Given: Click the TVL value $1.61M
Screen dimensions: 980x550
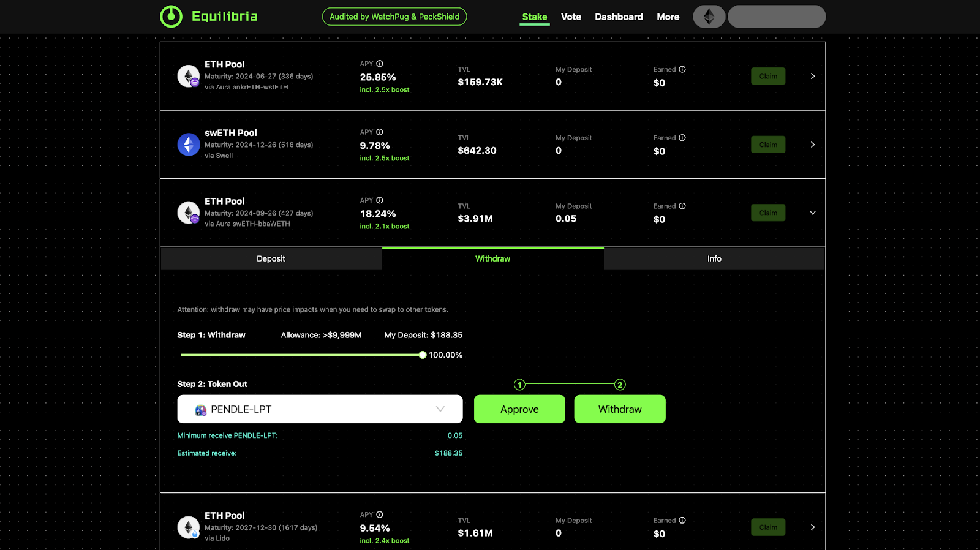Looking at the screenshot, I should [x=475, y=533].
